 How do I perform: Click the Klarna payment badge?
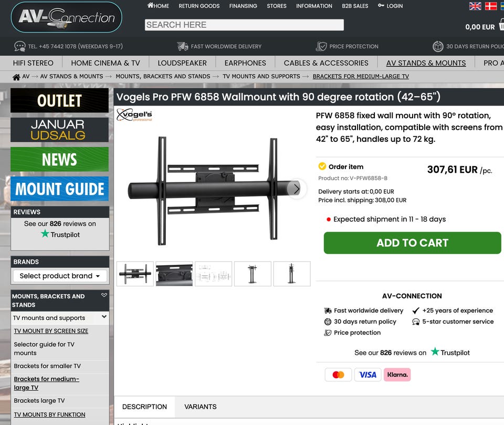click(x=397, y=375)
